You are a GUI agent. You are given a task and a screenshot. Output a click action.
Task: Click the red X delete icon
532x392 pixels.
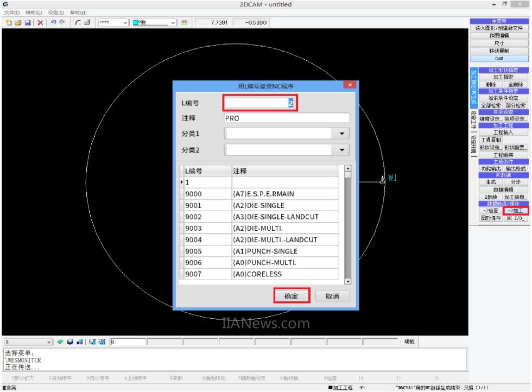click(40, 23)
